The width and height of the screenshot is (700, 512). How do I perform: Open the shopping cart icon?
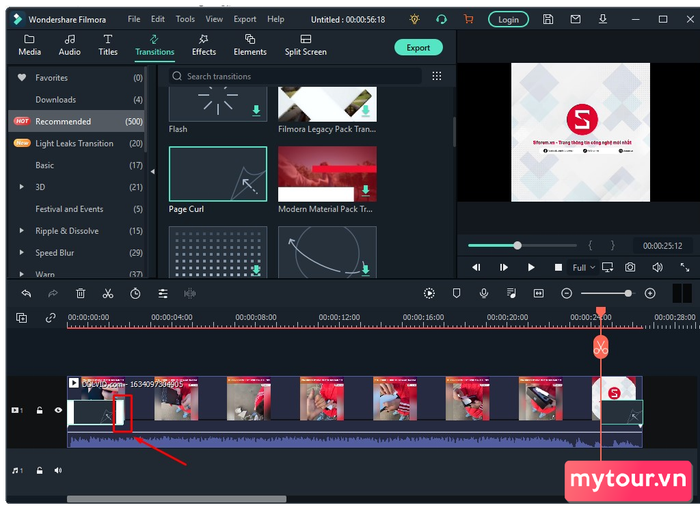[x=468, y=19]
